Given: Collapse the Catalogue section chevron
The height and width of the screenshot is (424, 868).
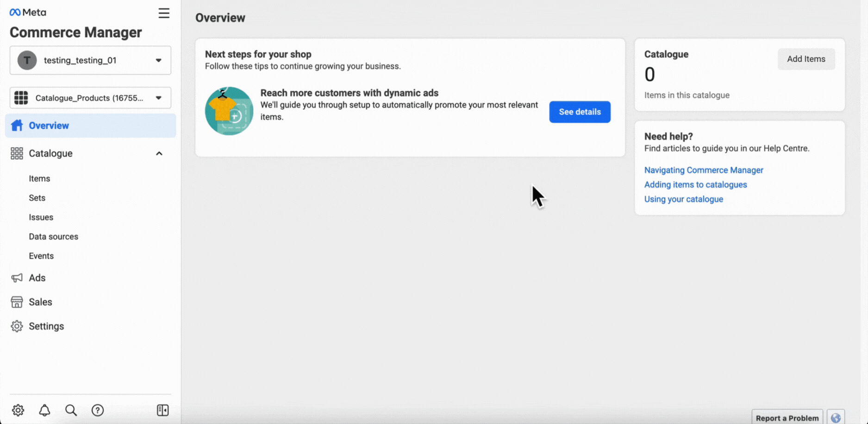Looking at the screenshot, I should [159, 153].
